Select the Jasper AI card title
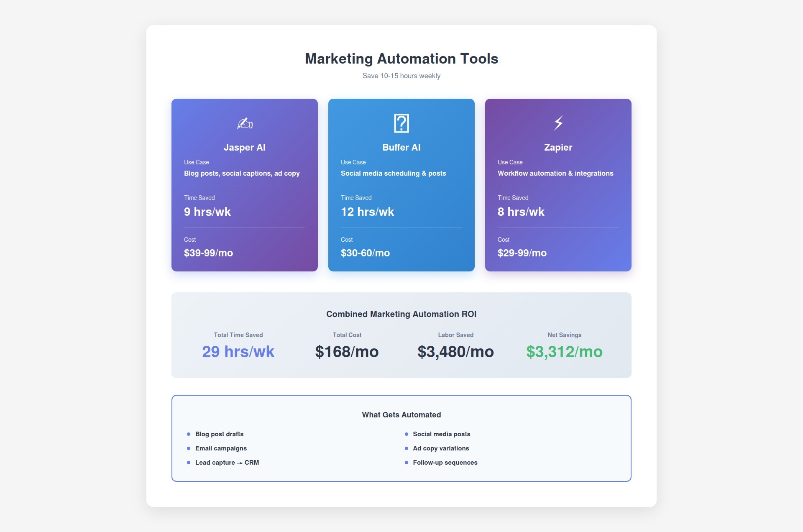This screenshot has height=532, width=803. coord(244,147)
